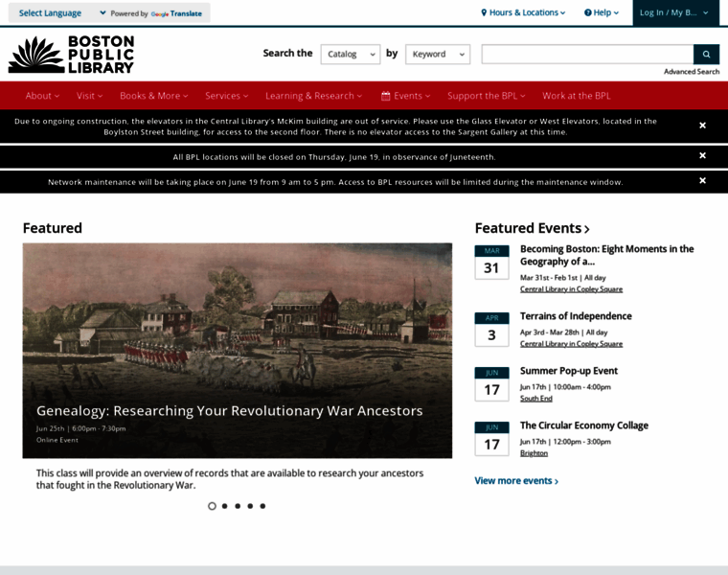Show the fifth carousel slide
Image resolution: width=728 pixels, height=575 pixels.
[262, 506]
